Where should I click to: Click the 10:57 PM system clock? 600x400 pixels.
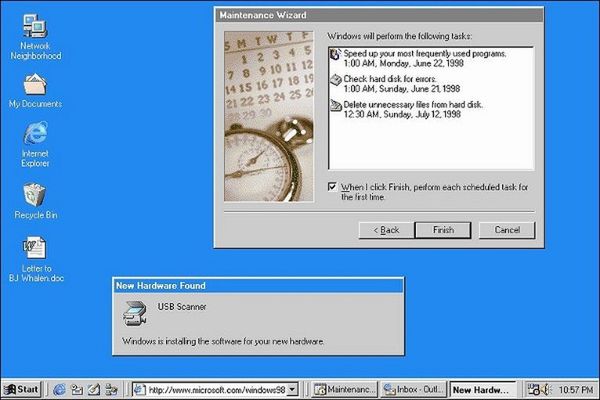576,390
